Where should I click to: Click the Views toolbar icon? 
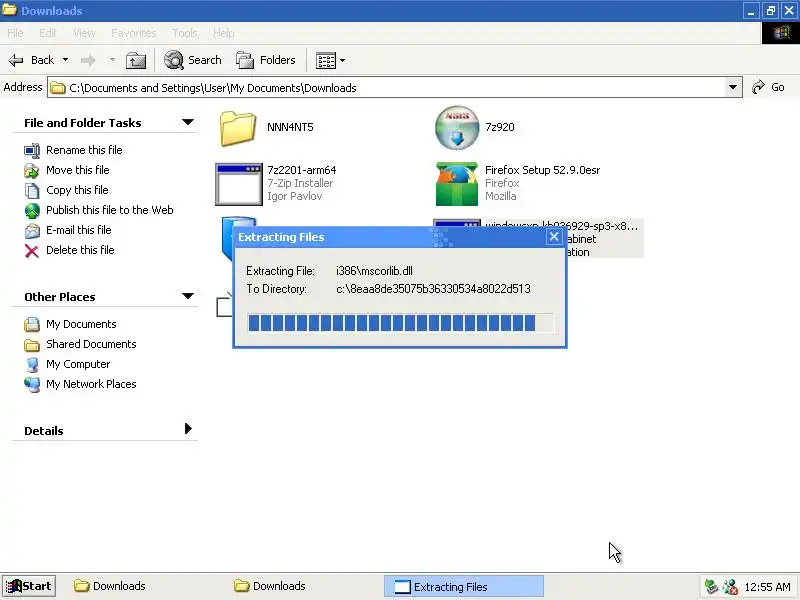tap(326, 60)
